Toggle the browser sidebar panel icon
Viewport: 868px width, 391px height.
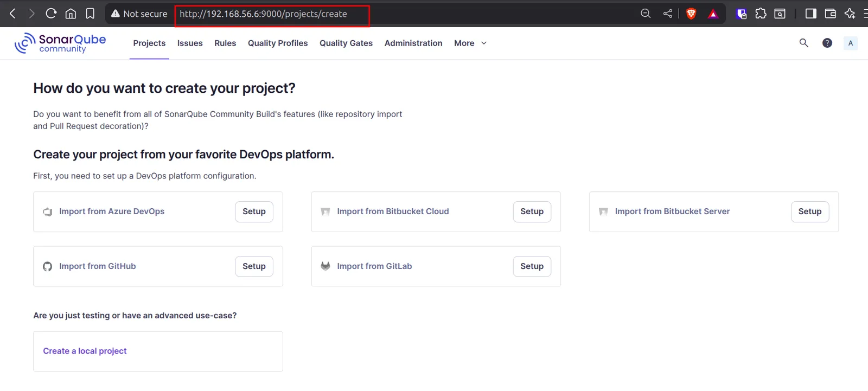[x=810, y=14]
